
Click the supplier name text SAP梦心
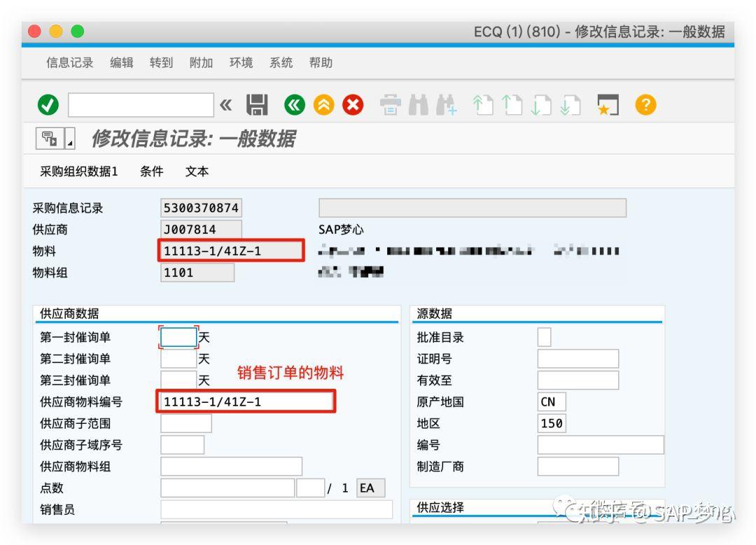pos(341,230)
